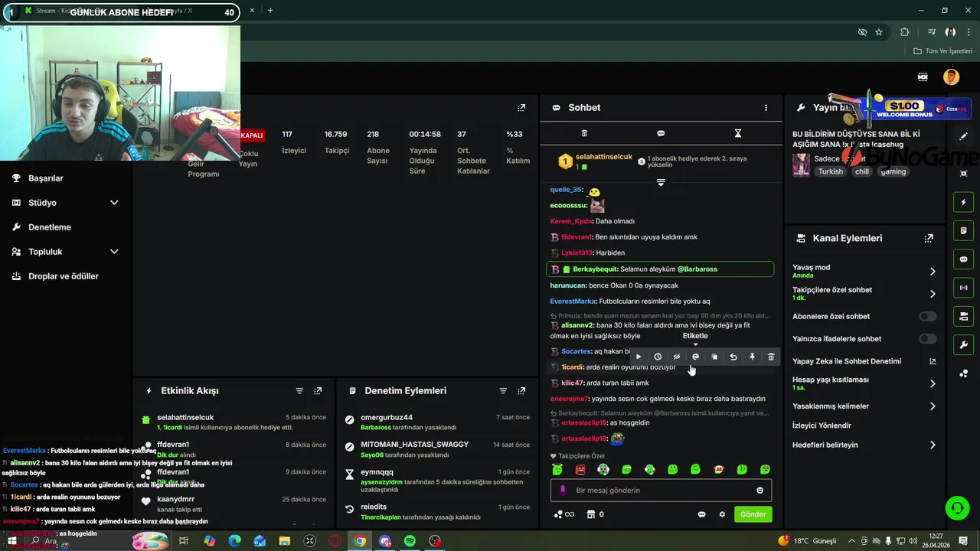The width and height of the screenshot is (980, 551).
Task: Filter the Denetim Eylemleri list
Action: [503, 391]
